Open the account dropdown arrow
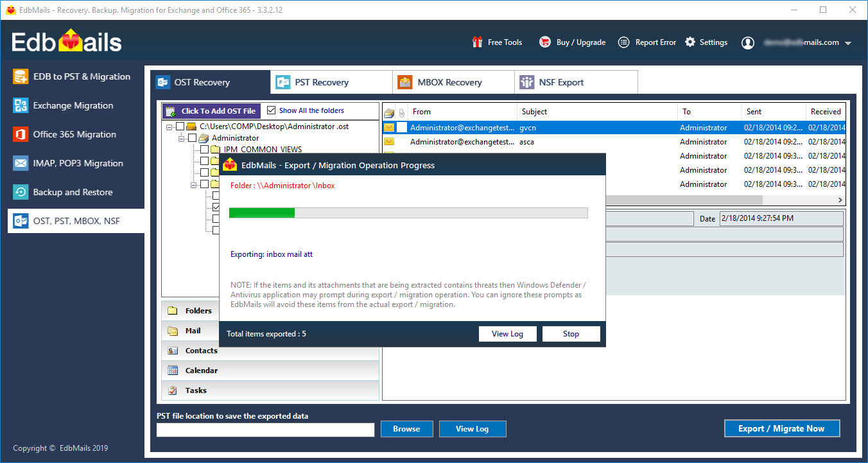The image size is (868, 463). coord(848,43)
